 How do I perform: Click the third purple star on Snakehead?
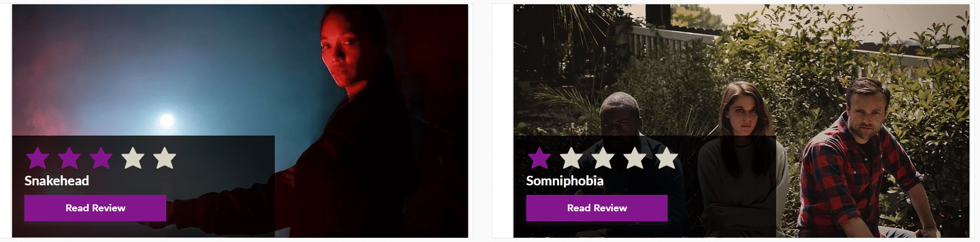(x=101, y=158)
